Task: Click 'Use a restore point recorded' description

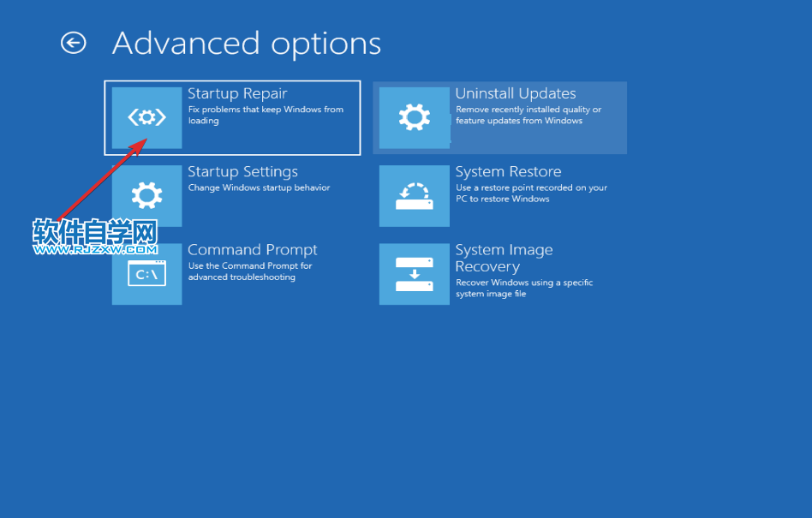Action: click(531, 193)
